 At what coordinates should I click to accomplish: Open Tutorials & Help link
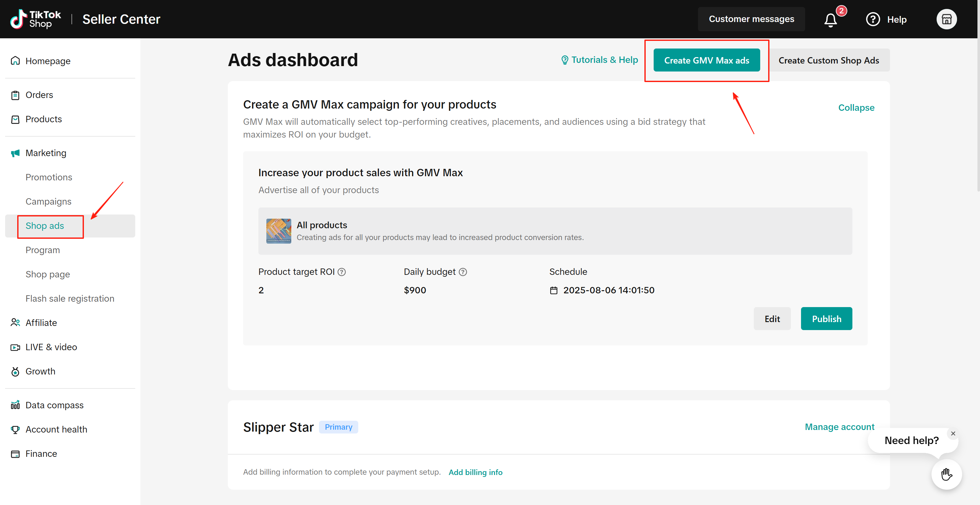[x=599, y=60]
